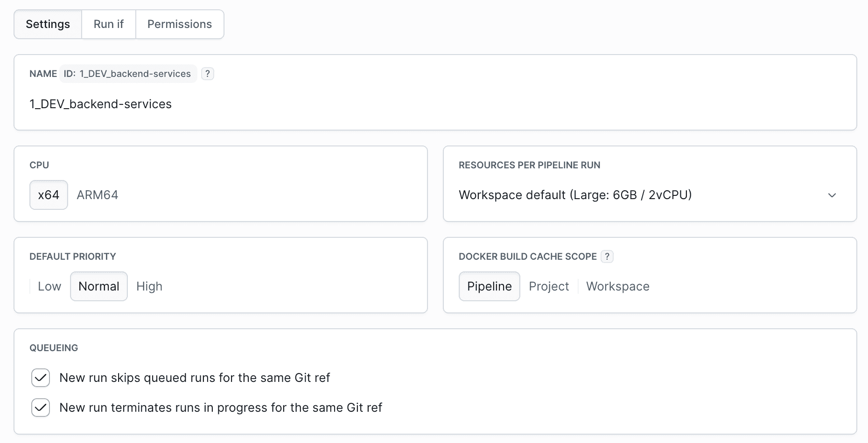Click the pipeline ID badge
The image size is (868, 443).
point(128,74)
